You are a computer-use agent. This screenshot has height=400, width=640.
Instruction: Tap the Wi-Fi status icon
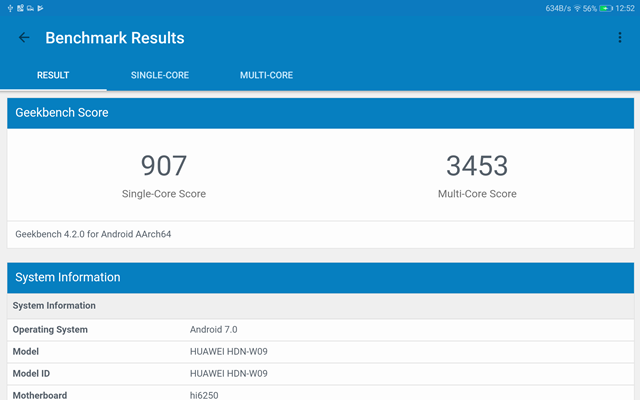[x=577, y=9]
